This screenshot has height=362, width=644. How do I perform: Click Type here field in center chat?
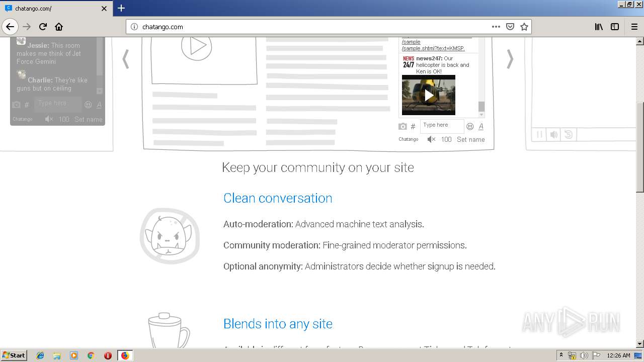coord(442,126)
